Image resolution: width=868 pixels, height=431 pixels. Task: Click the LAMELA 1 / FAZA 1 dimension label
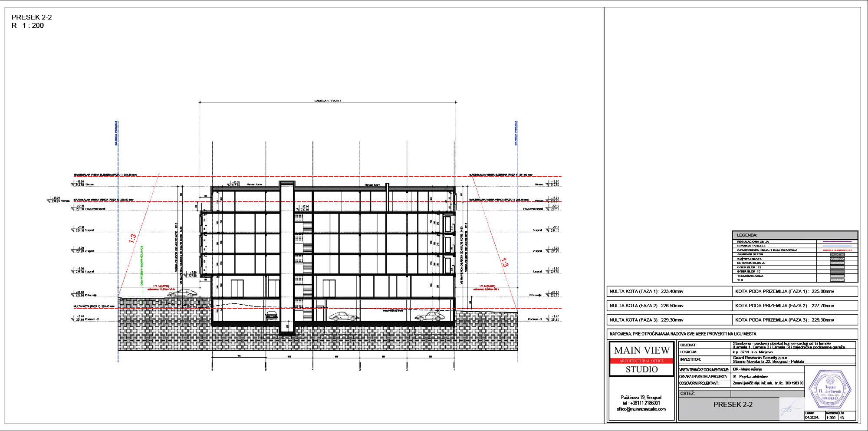click(328, 101)
